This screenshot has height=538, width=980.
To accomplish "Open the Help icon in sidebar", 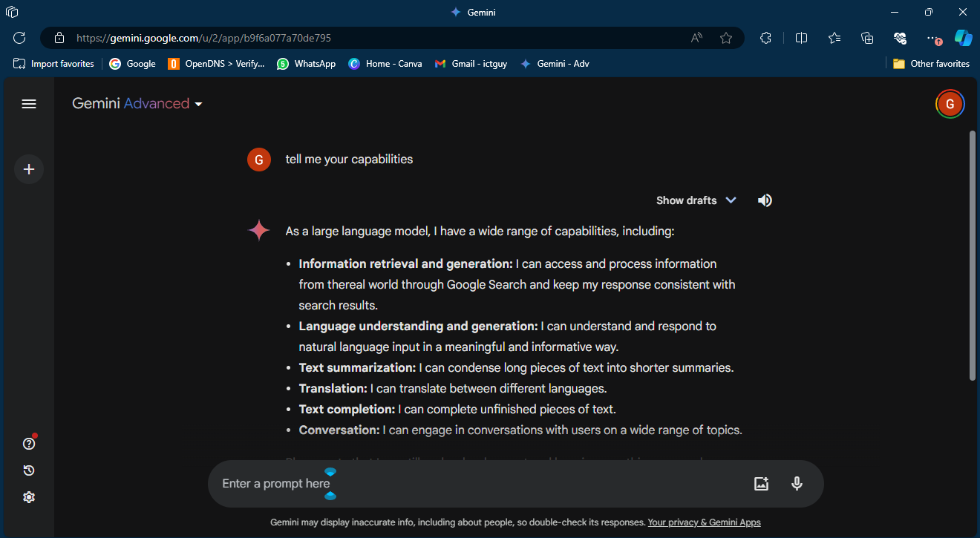I will coord(29,444).
